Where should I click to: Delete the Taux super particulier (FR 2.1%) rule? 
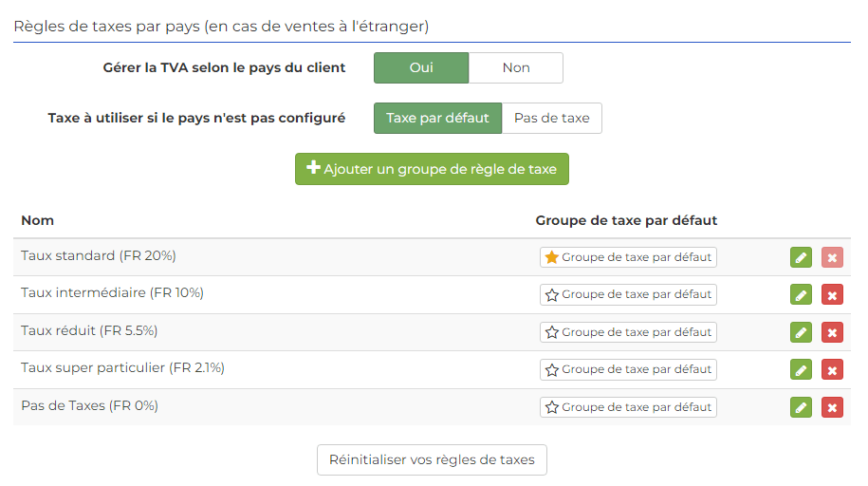(832, 369)
